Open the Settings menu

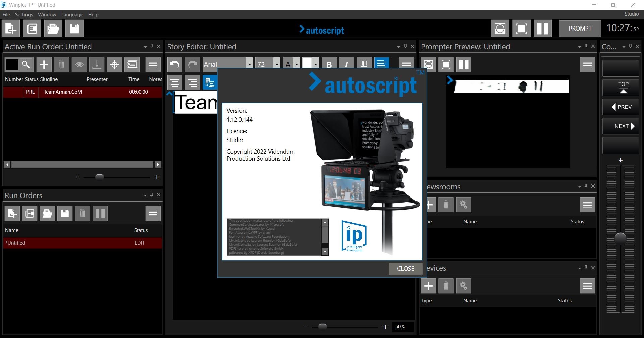(x=24, y=15)
